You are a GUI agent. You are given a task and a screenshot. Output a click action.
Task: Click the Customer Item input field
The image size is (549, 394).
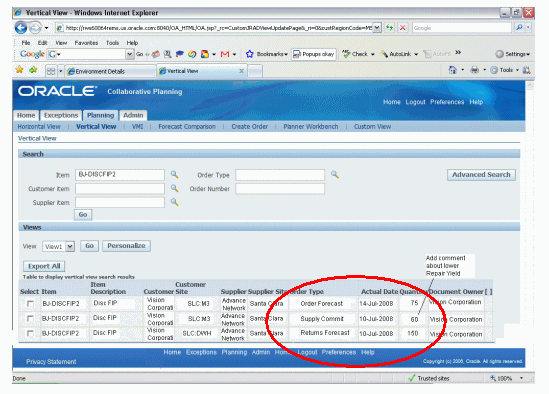[120, 189]
